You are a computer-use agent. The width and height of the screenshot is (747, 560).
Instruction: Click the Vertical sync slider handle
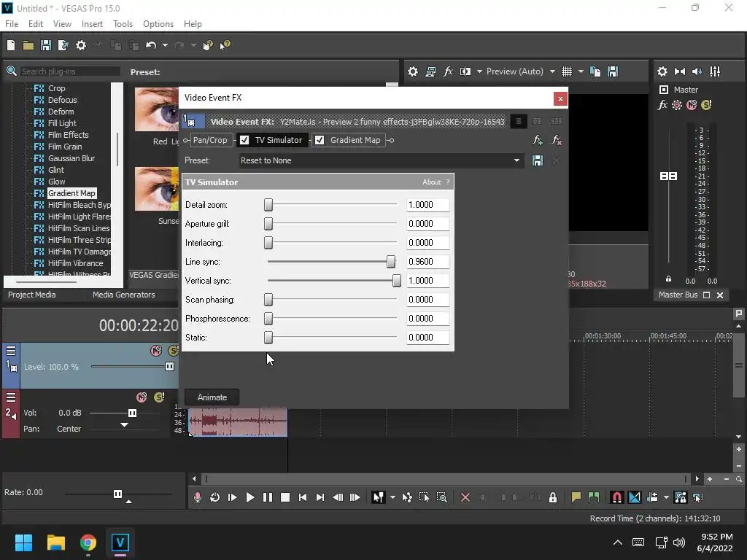tap(396, 281)
